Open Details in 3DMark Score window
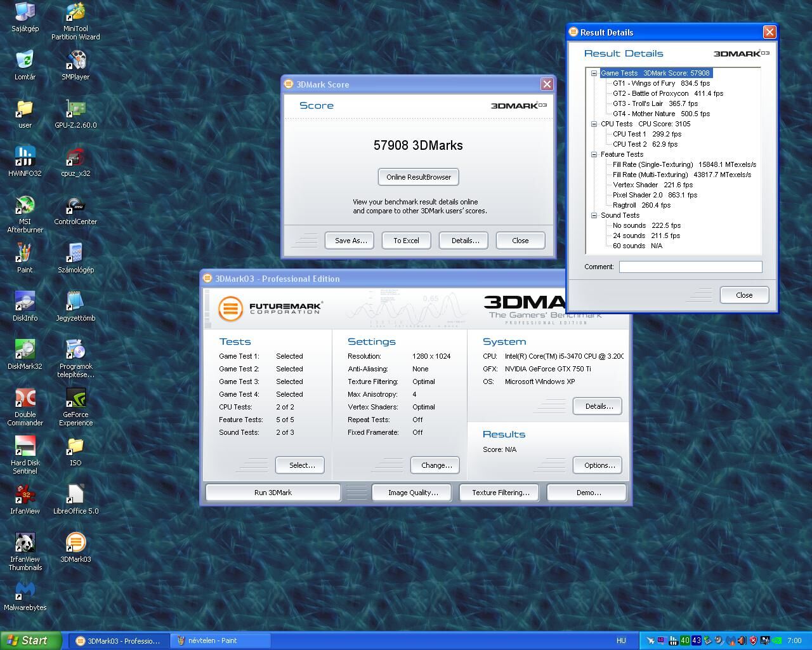812x650 pixels. [x=465, y=241]
